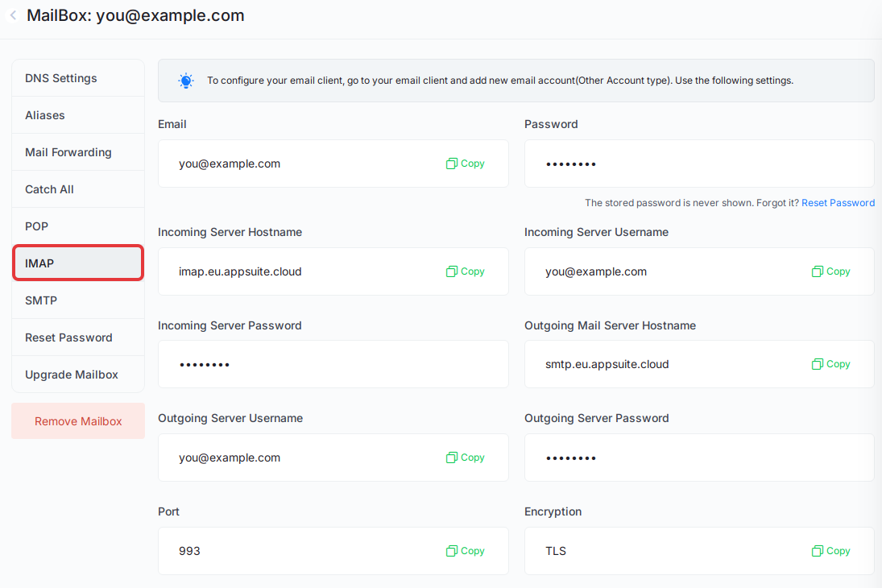Click copy icon for Incoming Server Username

point(818,271)
